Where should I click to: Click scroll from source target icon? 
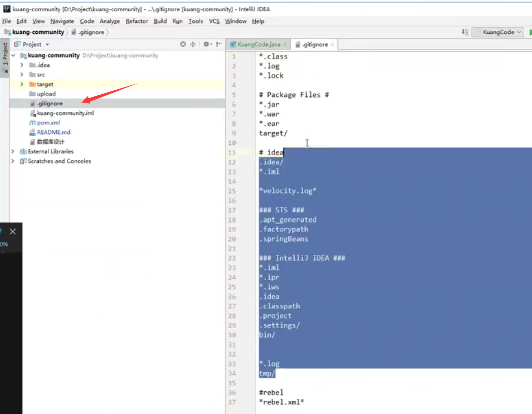(183, 44)
